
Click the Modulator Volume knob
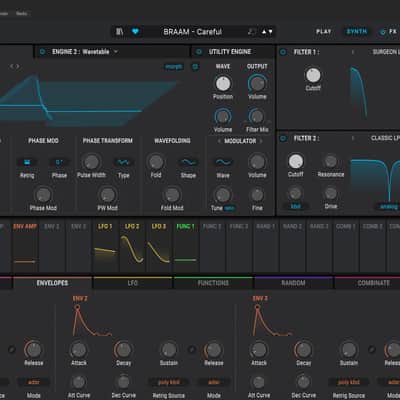point(257,162)
